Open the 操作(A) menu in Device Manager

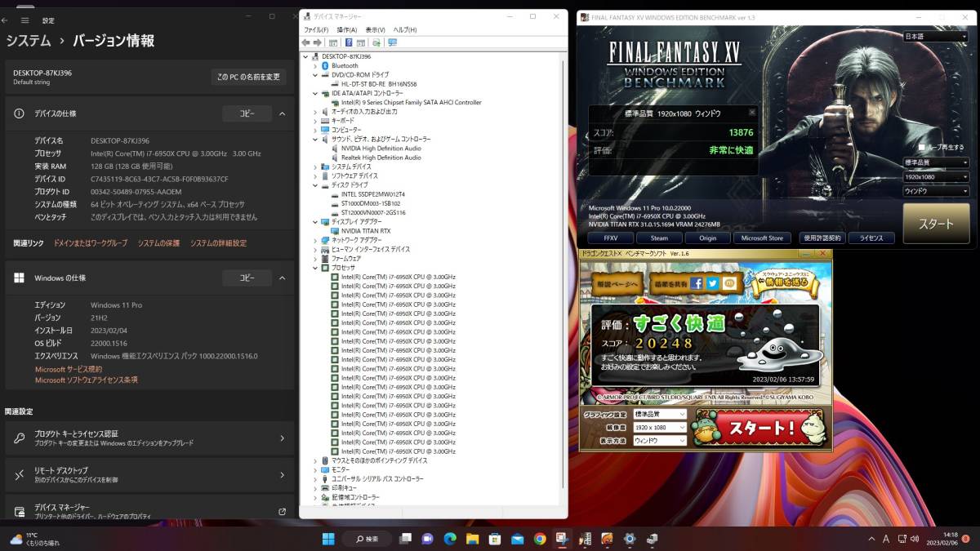[x=347, y=29]
